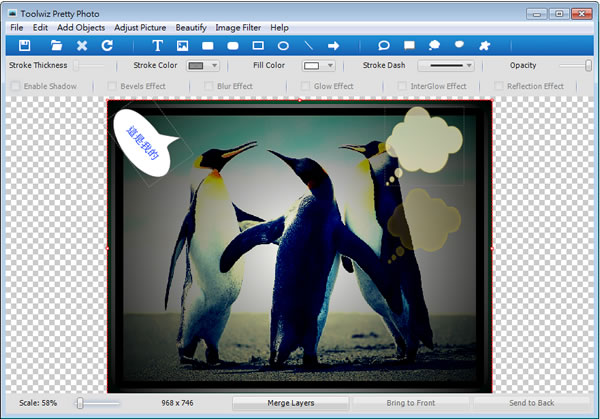Click the Scale zoom slider handle
Viewport: 600px width, 419px height.
(79, 403)
